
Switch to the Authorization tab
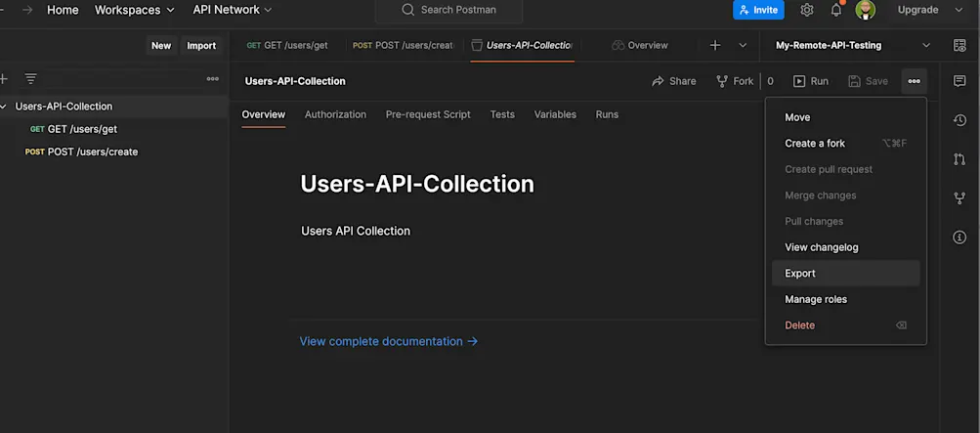click(336, 114)
